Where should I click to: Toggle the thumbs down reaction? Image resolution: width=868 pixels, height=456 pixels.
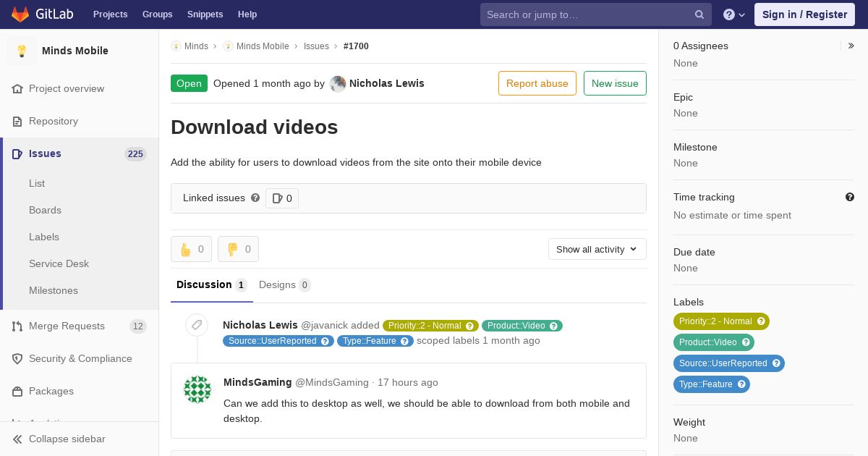[238, 249]
